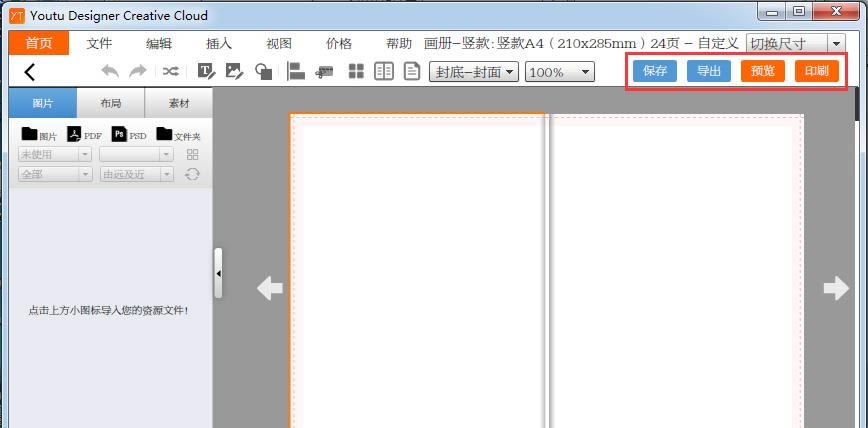Open the 首页 home tab

[x=39, y=43]
